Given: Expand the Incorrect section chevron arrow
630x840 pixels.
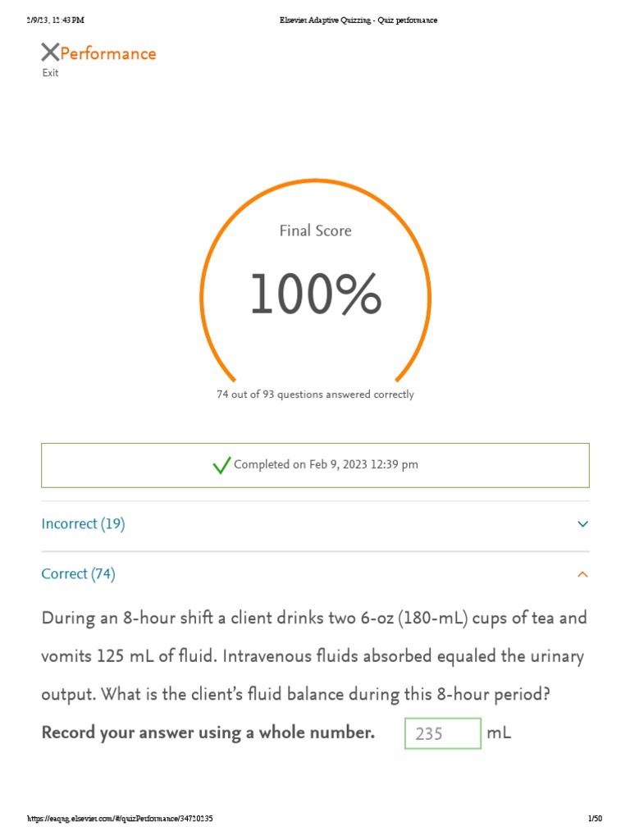Looking at the screenshot, I should pos(582,524).
